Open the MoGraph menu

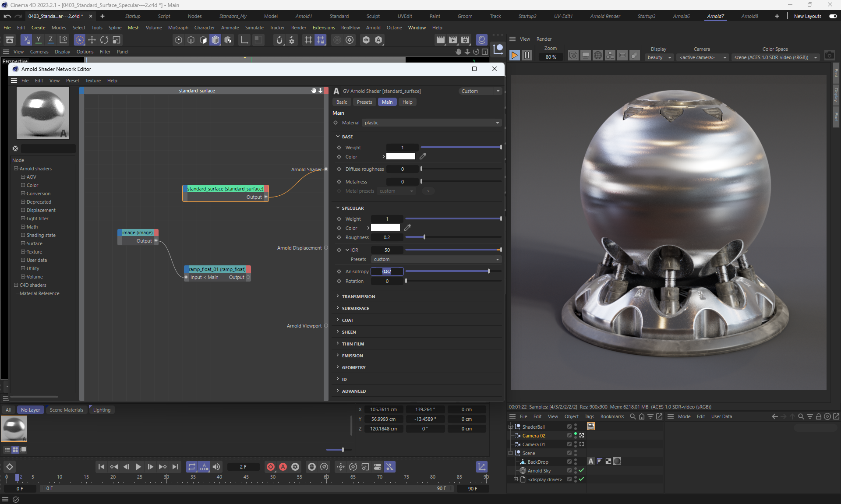178,28
